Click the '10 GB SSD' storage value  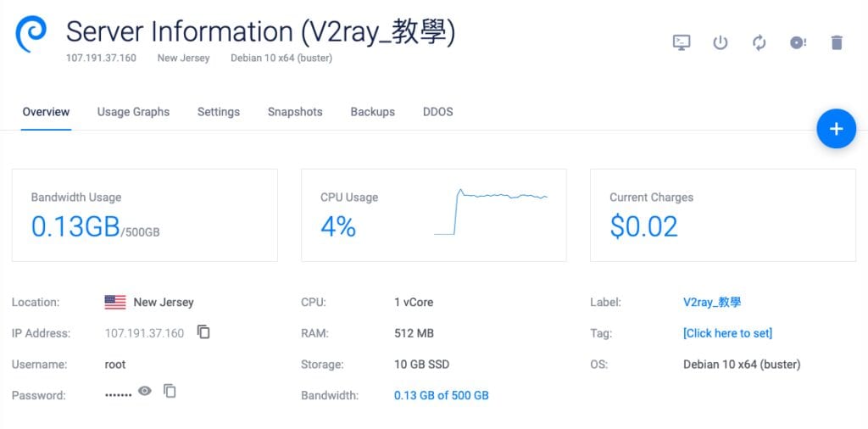422,365
